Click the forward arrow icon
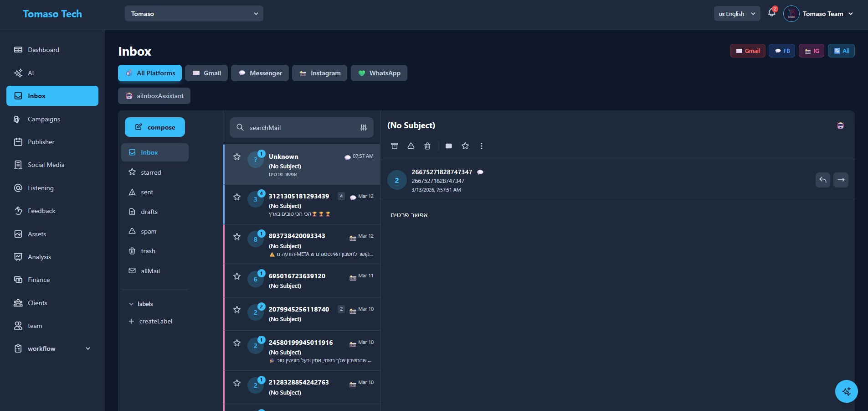 pyautogui.click(x=841, y=180)
